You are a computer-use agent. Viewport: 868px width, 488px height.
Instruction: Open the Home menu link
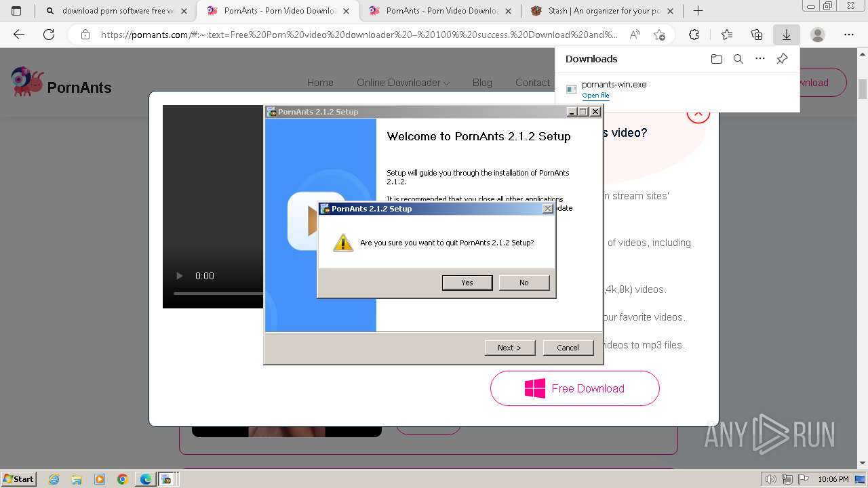320,83
